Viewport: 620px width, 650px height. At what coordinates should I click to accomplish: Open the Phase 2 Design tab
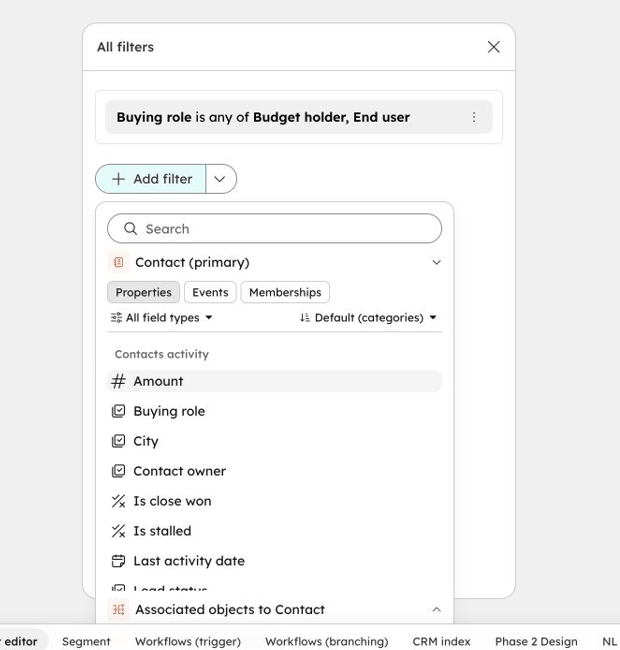tap(536, 641)
